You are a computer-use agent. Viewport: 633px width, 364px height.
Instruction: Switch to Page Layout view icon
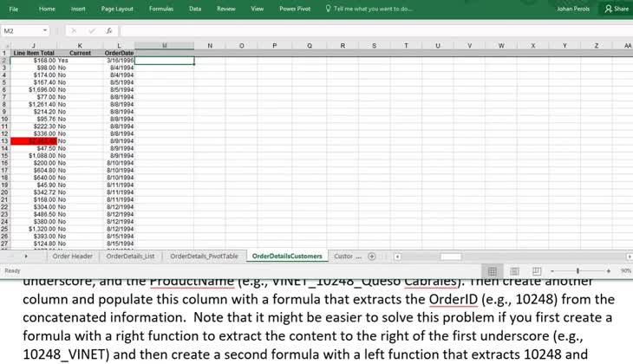pos(514,271)
